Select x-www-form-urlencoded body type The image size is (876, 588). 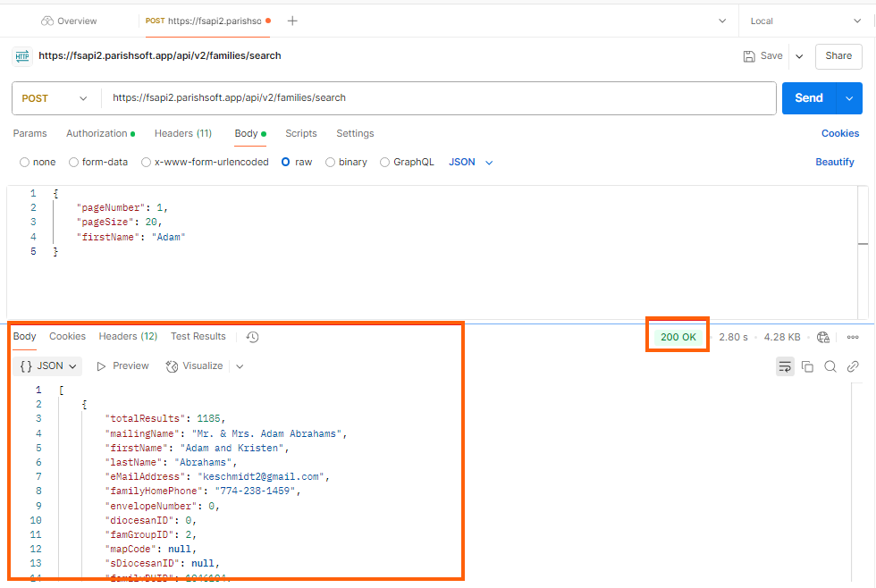tap(205, 162)
